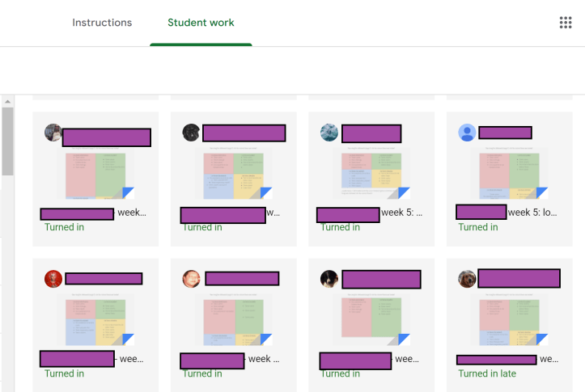Viewport: 585px width, 392px height.
Task: Click the "Turned in late" status label
Action: tap(487, 373)
